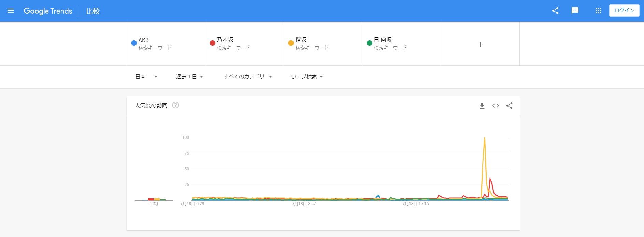Go to the Google Trends home logo

tap(48, 11)
